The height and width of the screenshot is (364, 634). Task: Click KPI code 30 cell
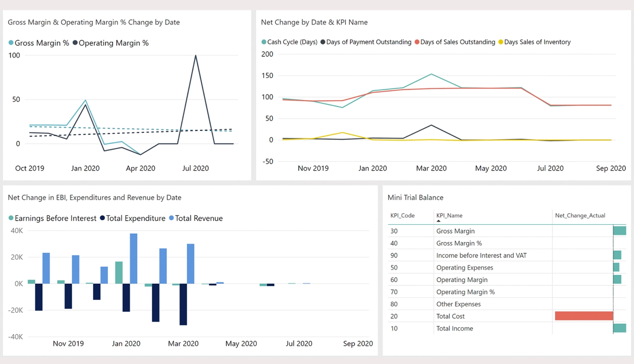coord(394,231)
